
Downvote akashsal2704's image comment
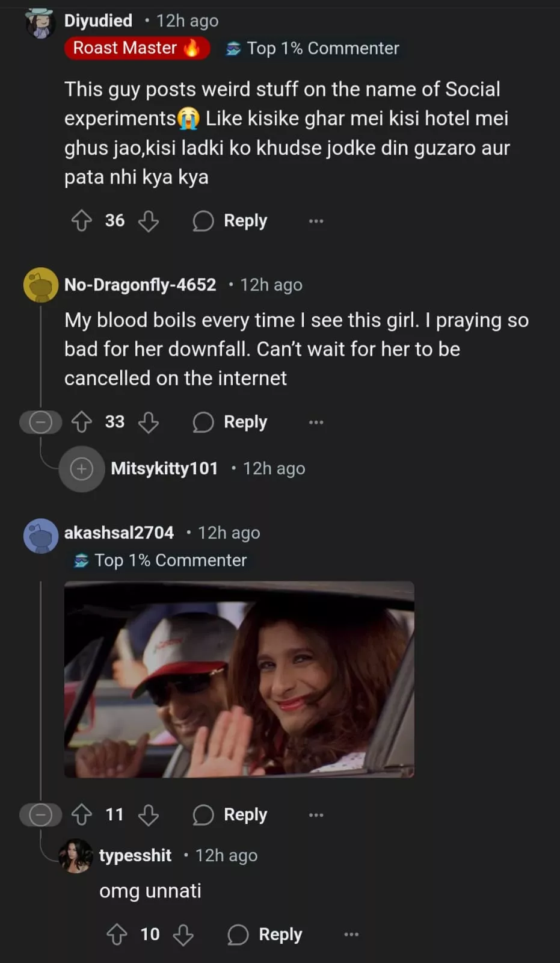148,815
